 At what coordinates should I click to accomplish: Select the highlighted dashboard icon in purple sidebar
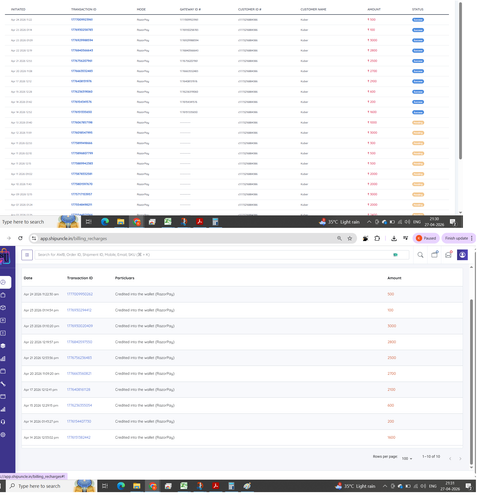click(4, 282)
